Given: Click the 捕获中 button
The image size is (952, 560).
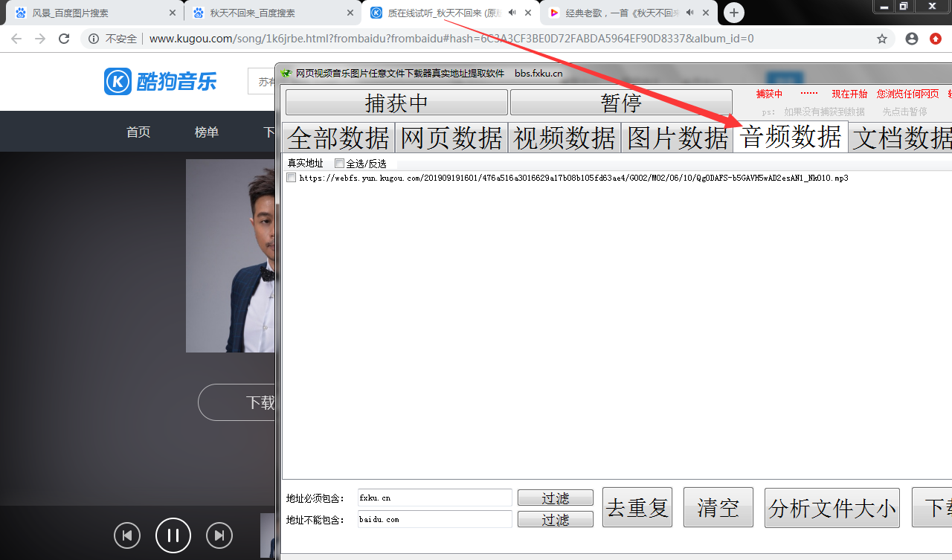Looking at the screenshot, I should (396, 103).
